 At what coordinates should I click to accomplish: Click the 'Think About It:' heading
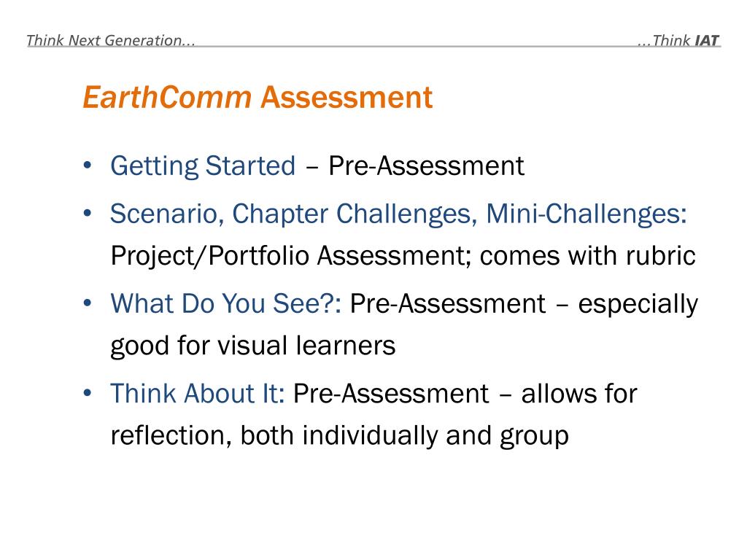(x=198, y=394)
